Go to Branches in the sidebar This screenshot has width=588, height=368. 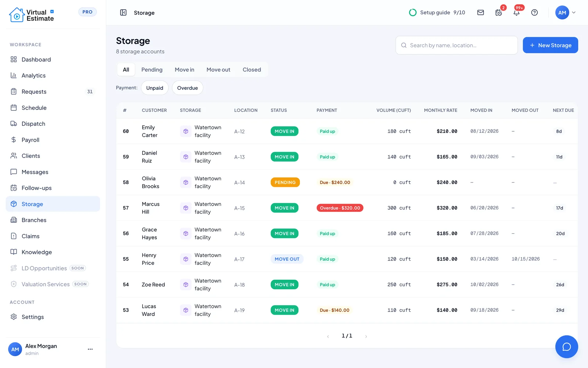53,220
